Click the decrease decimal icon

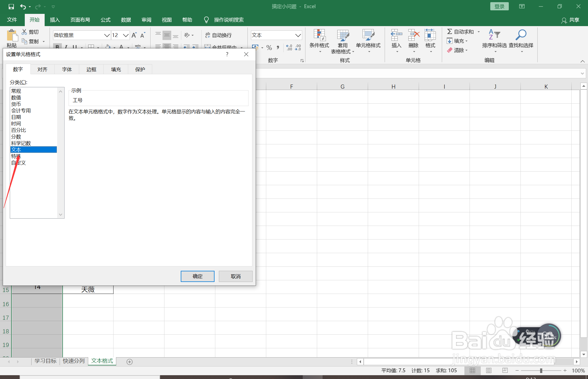coord(298,48)
